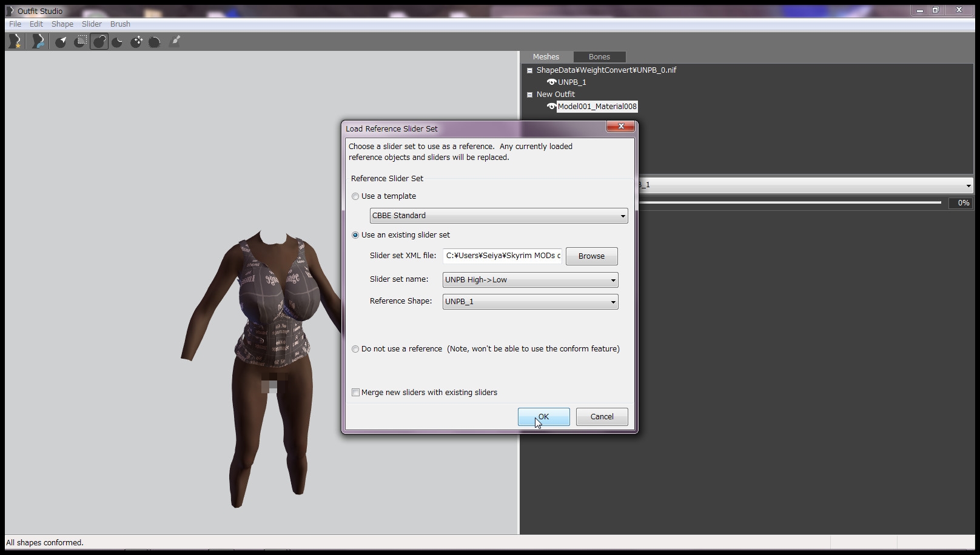Viewport: 980px width, 555px height.
Task: Open the Slider set name dropdown
Action: point(530,280)
